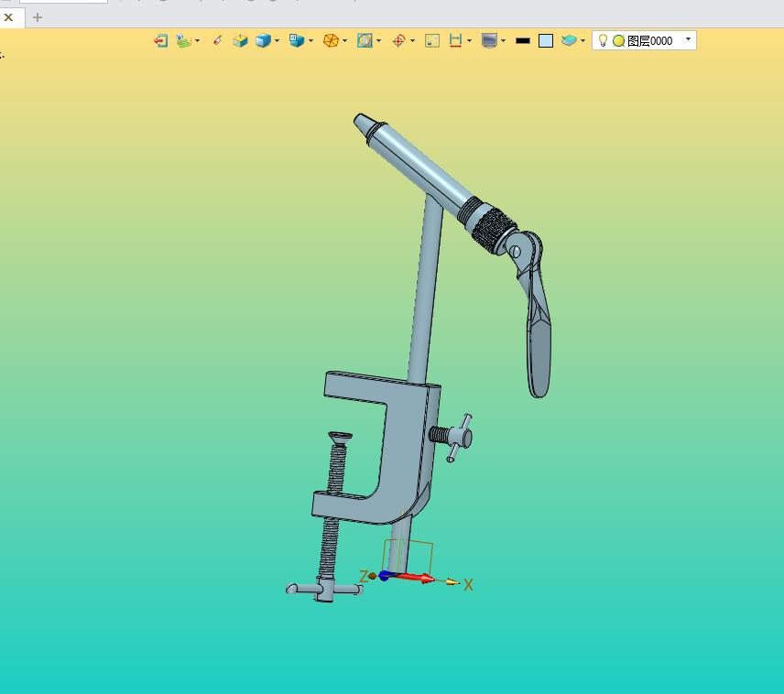Expand dropdown next to monitor display icon
Screen dimensions: 784x694
(503, 40)
